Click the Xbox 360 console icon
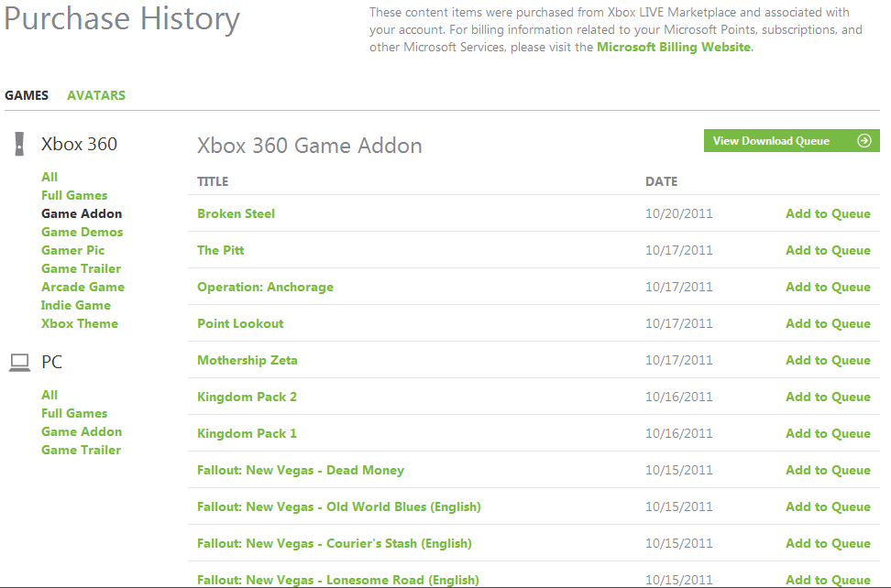The height and width of the screenshot is (588, 891). pos(19,144)
